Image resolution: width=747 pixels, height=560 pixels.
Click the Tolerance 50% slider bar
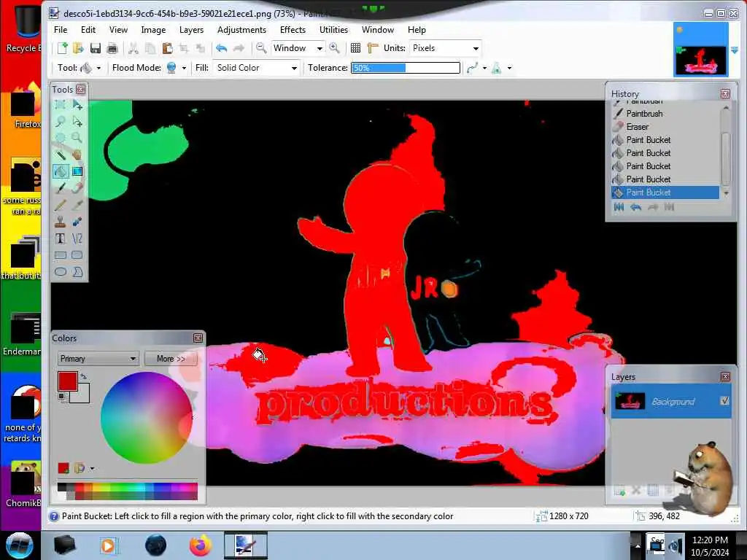[x=406, y=68]
